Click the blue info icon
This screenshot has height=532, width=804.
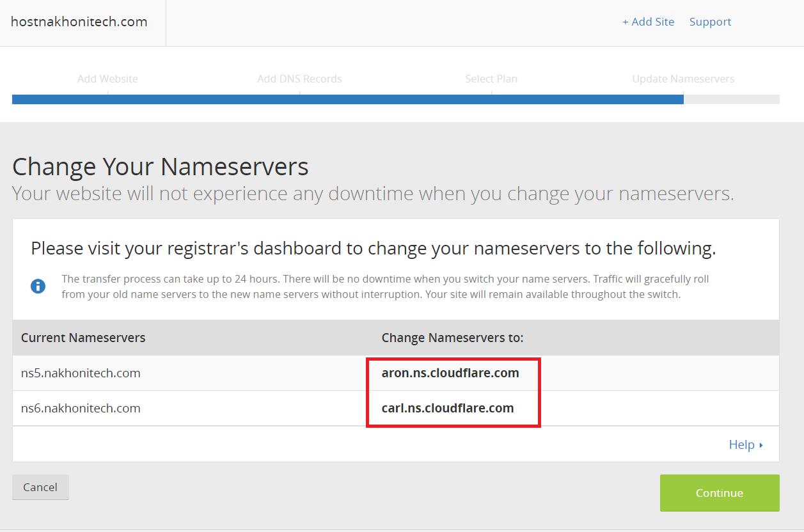pos(38,286)
